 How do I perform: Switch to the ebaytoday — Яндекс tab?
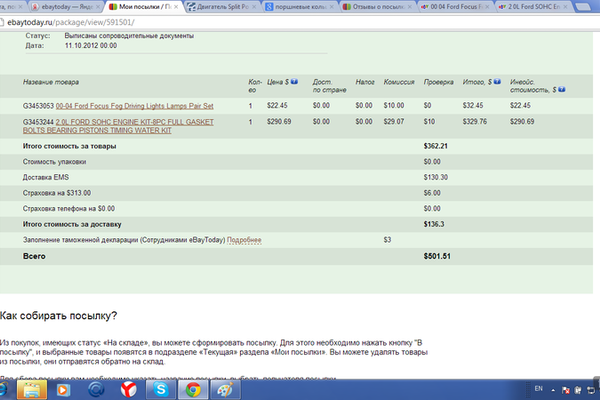coord(66,7)
